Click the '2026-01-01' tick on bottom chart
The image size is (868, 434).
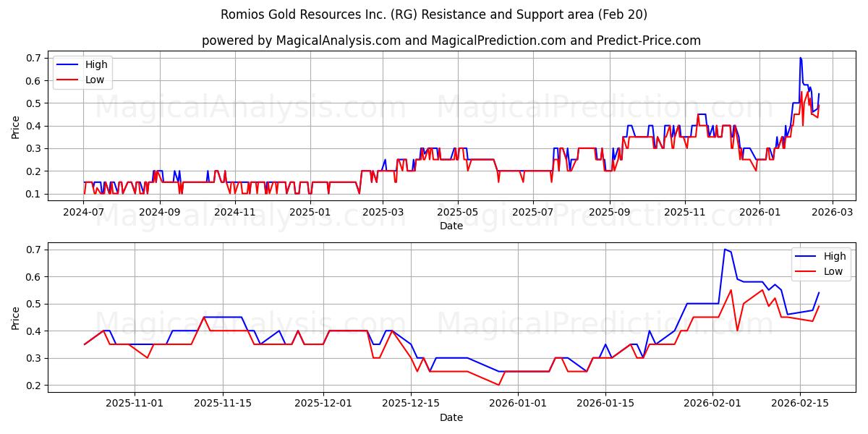(518, 404)
